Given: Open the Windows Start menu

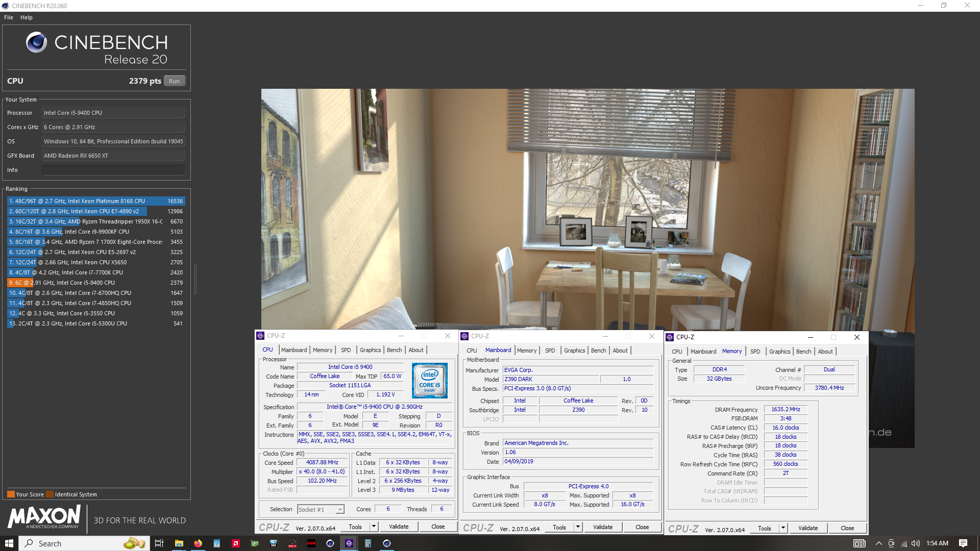Looking at the screenshot, I should [9, 543].
